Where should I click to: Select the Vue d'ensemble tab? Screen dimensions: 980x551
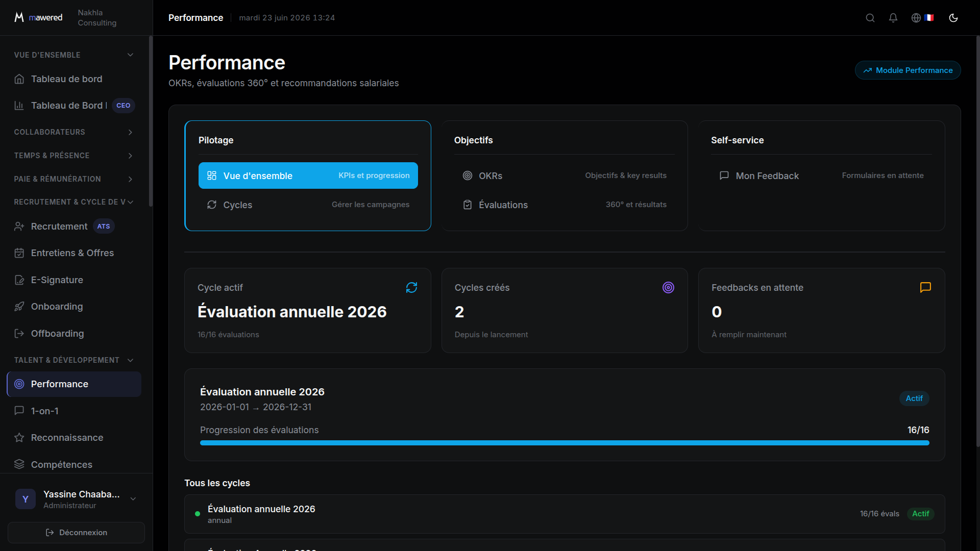coord(308,176)
